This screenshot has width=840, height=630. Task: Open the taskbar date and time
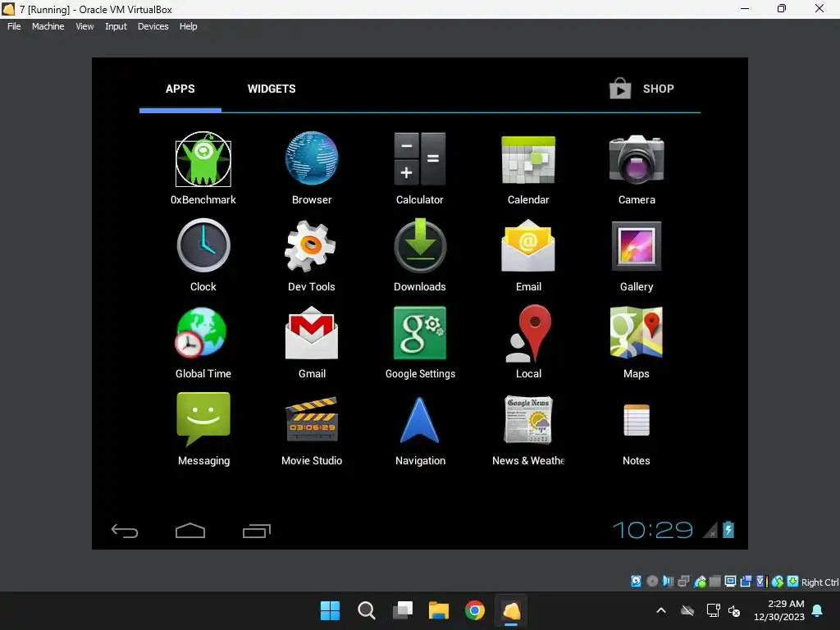click(779, 610)
